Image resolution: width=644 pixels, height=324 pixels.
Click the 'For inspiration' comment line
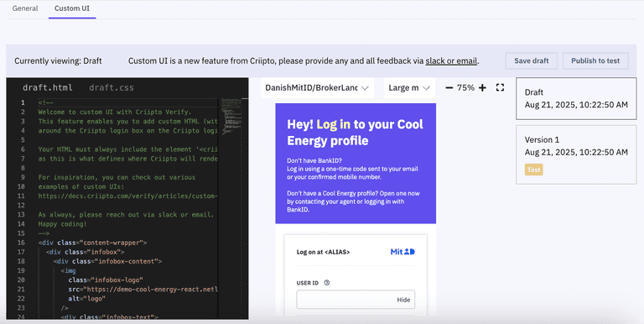click(117, 177)
